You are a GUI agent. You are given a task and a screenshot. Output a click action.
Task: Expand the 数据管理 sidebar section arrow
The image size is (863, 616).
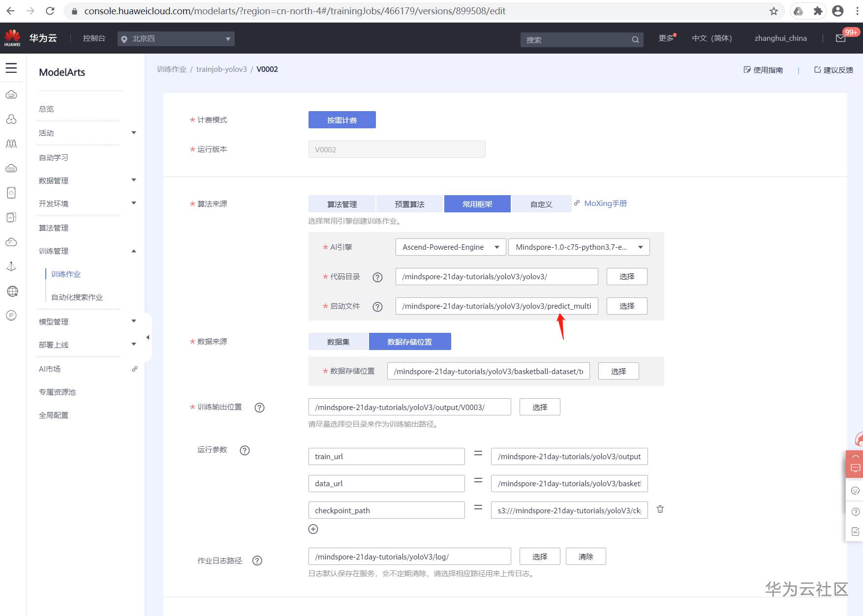(x=134, y=180)
